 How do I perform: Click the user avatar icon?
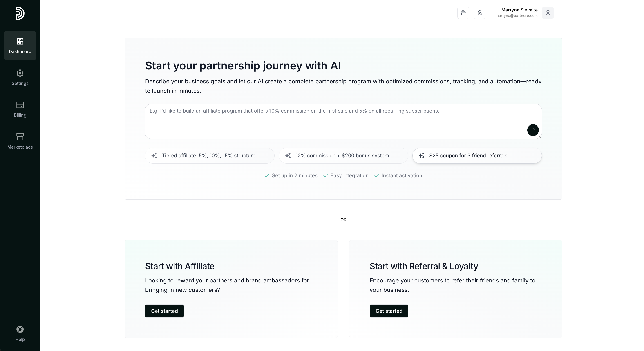tap(548, 13)
